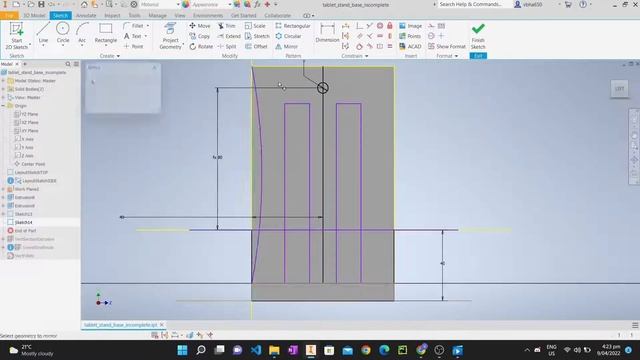The width and height of the screenshot is (640, 360).
Task: Choose the Text tool
Action: [133, 36]
